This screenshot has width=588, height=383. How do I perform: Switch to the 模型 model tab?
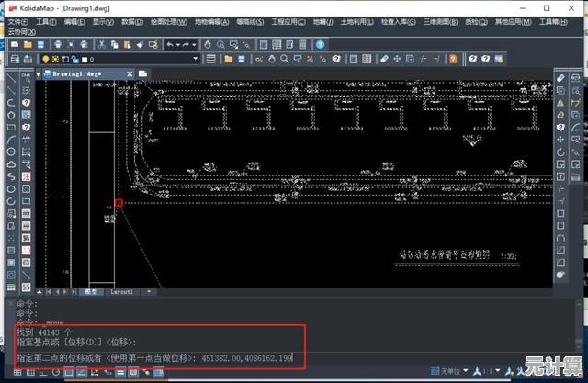pyautogui.click(x=91, y=292)
